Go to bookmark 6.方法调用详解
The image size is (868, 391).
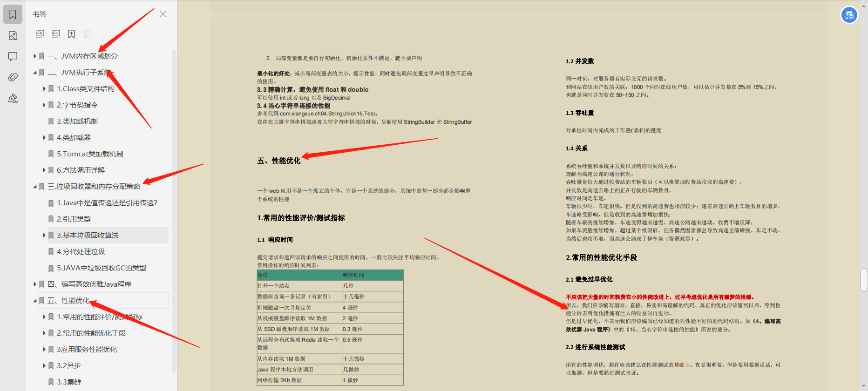(x=81, y=170)
